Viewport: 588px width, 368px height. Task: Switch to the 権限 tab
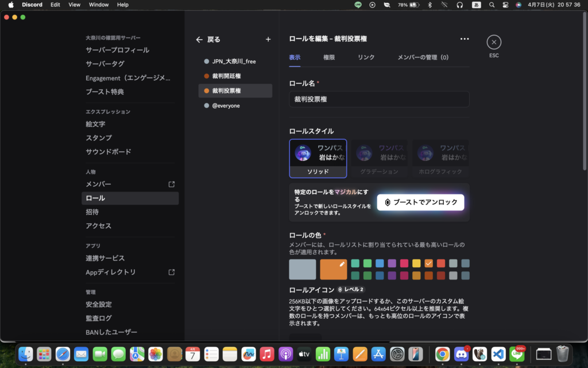pyautogui.click(x=329, y=57)
